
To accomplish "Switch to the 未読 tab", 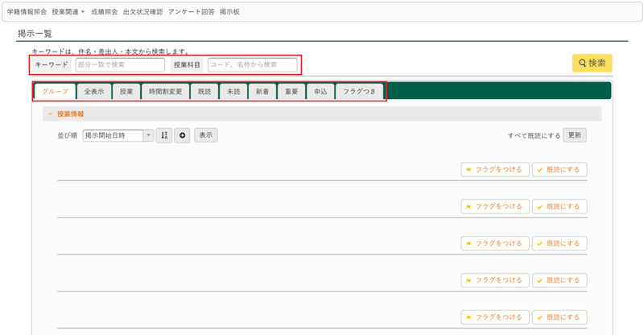I will (233, 92).
